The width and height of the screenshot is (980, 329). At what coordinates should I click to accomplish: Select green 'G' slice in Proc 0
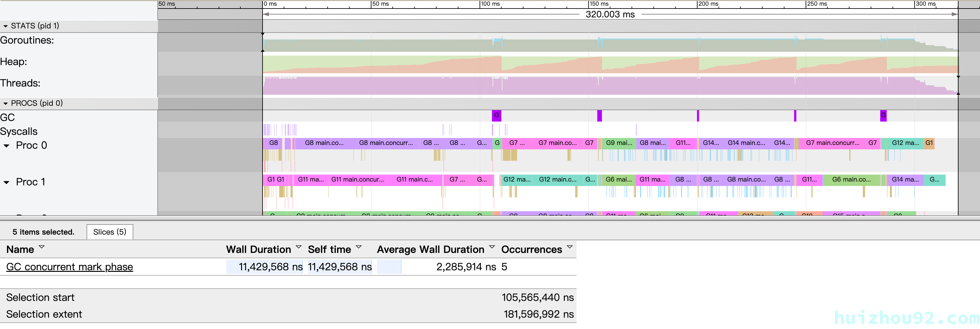click(x=497, y=143)
